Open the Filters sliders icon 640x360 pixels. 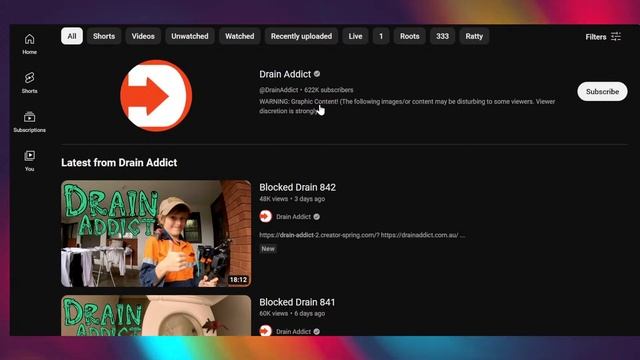click(616, 37)
